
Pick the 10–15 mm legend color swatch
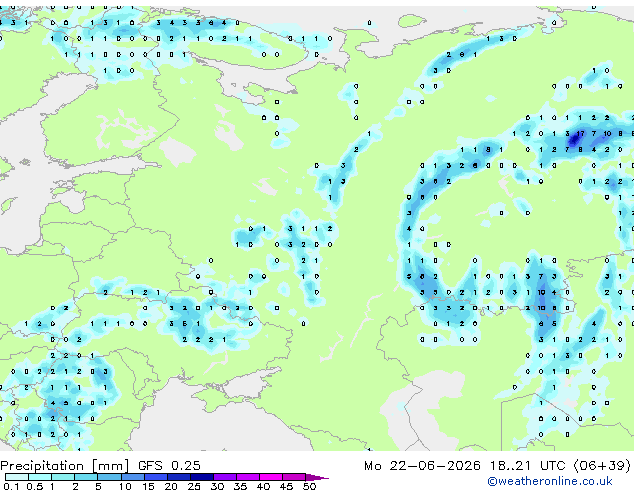[x=132, y=477]
